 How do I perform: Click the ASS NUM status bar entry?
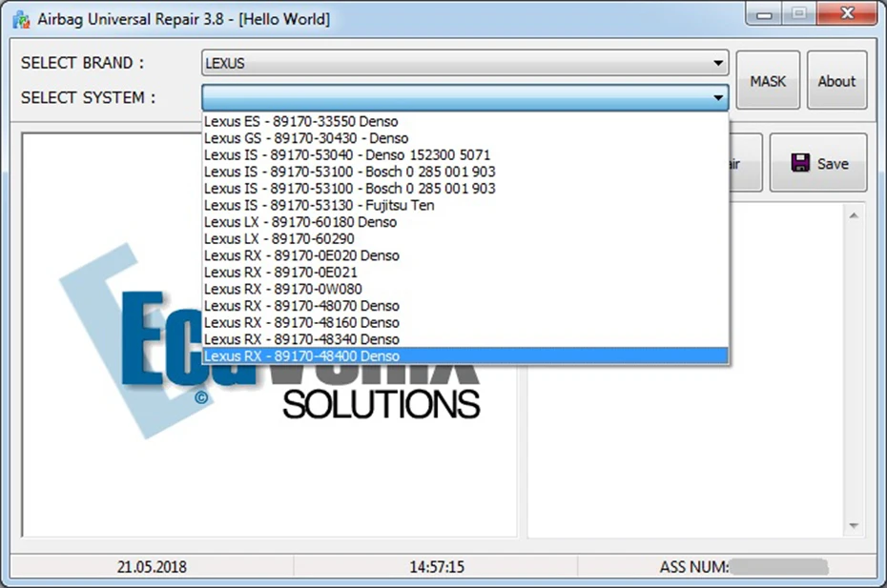click(743, 567)
